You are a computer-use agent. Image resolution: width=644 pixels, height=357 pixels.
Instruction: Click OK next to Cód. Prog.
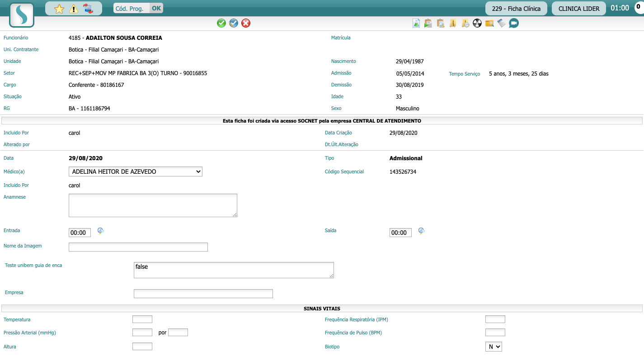pyautogui.click(x=156, y=8)
